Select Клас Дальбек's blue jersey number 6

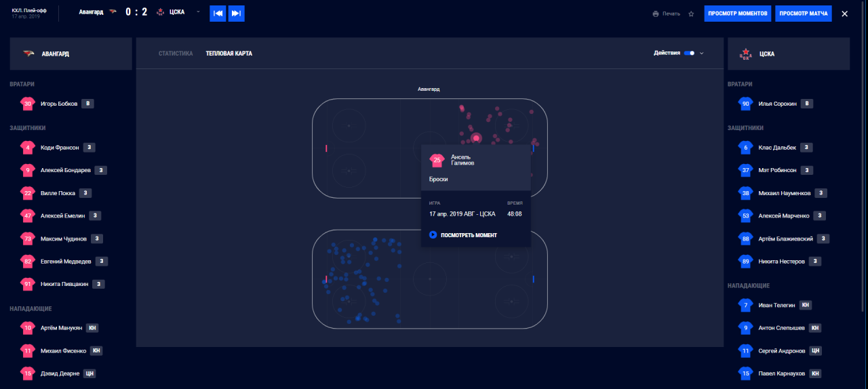745,147
